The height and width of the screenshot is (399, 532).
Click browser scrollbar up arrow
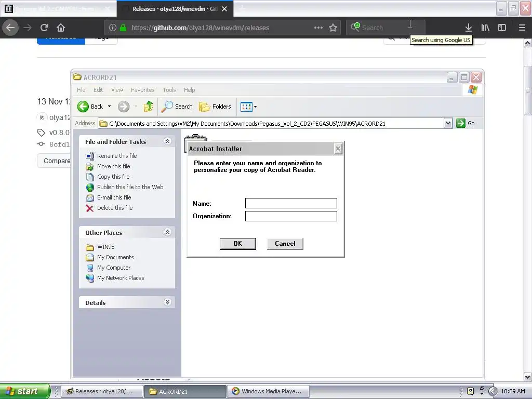(x=528, y=43)
